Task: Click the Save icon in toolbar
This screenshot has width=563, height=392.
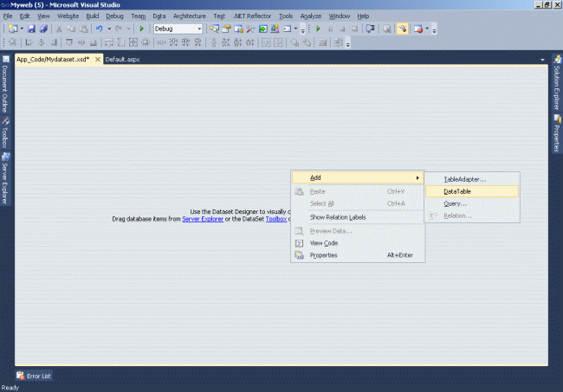Action: tap(31, 29)
